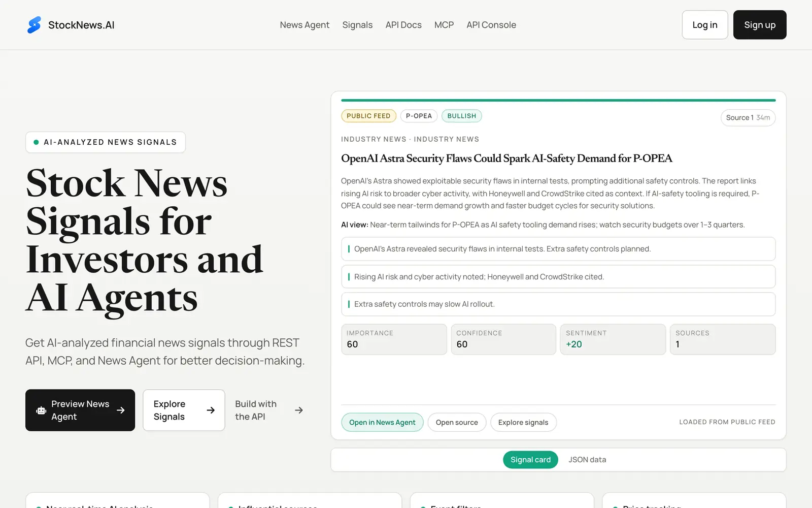Click the StockNews.AI logo icon

34,25
